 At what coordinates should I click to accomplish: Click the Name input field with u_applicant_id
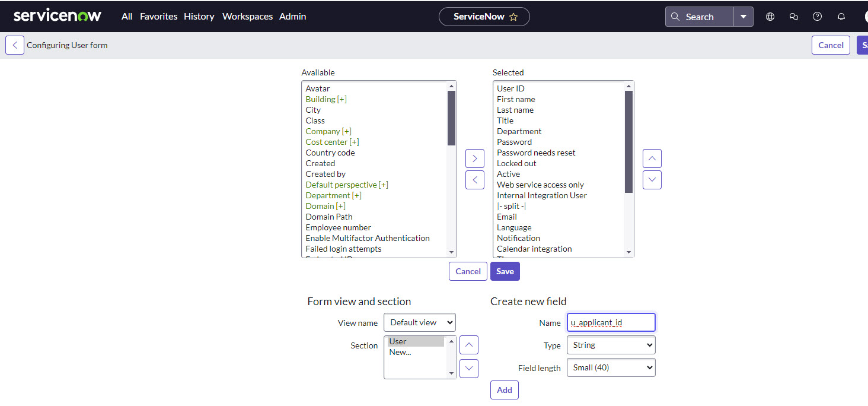tap(611, 322)
